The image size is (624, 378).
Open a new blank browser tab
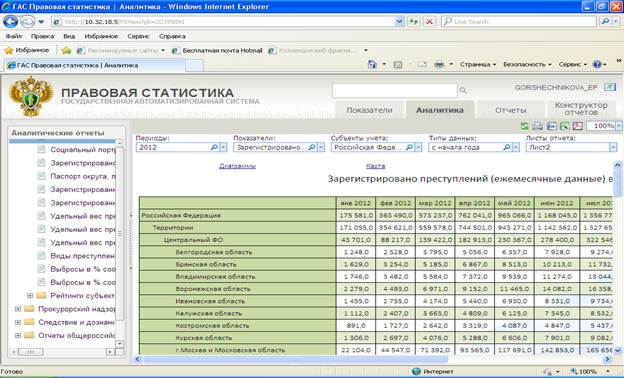click(194, 65)
